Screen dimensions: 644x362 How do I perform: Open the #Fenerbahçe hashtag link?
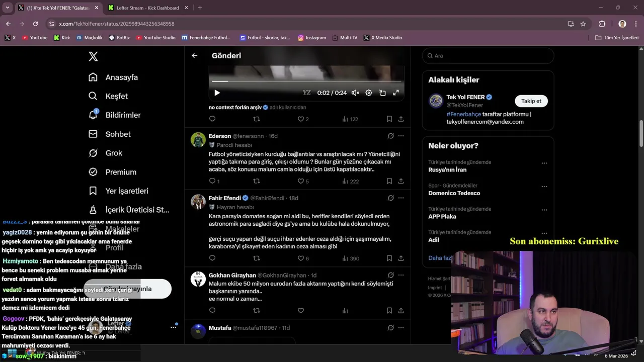[463, 114]
